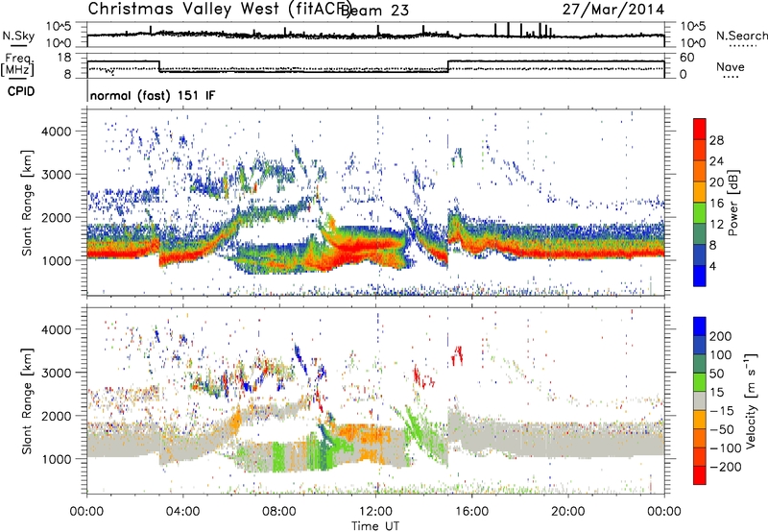
Task: Click the velocity panel "Slant Range [km]" label
Action: 27,400
